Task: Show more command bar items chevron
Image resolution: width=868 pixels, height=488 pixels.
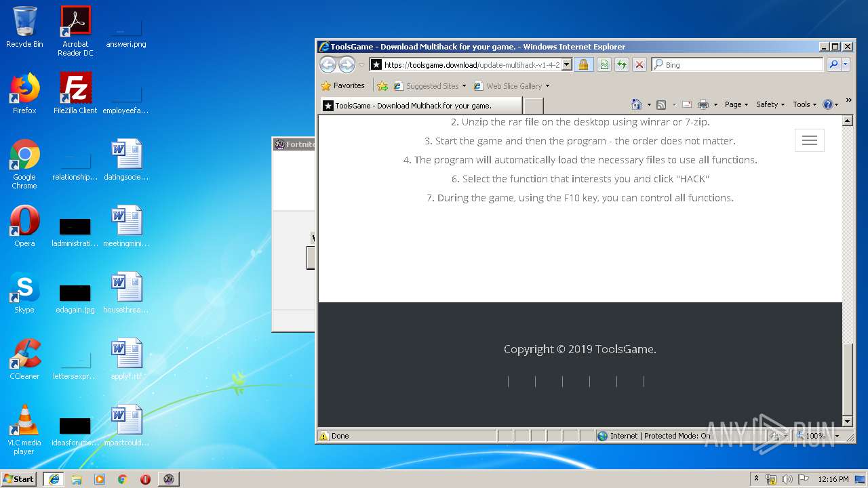Action: 848,100
